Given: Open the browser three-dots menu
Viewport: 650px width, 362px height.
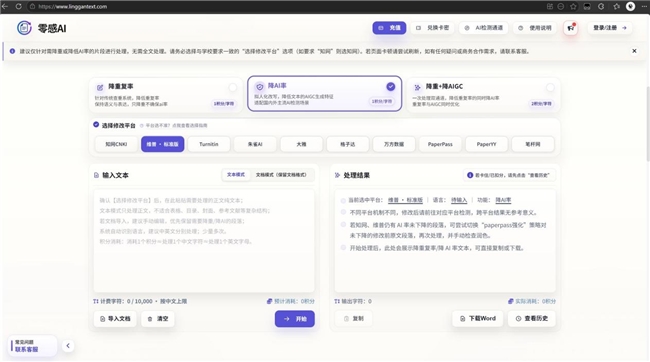Looking at the screenshot, I should pyautogui.click(x=643, y=6).
